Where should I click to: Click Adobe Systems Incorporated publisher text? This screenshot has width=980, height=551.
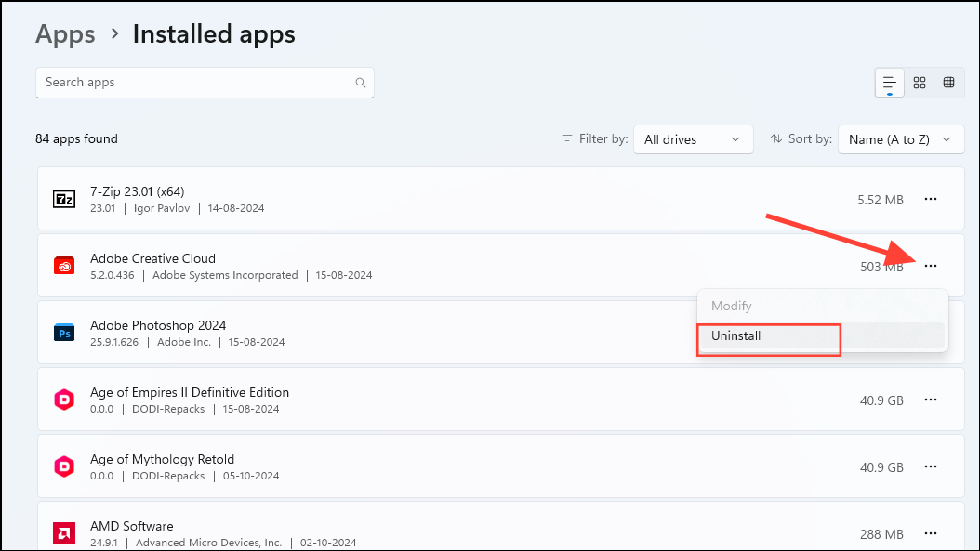(x=225, y=275)
